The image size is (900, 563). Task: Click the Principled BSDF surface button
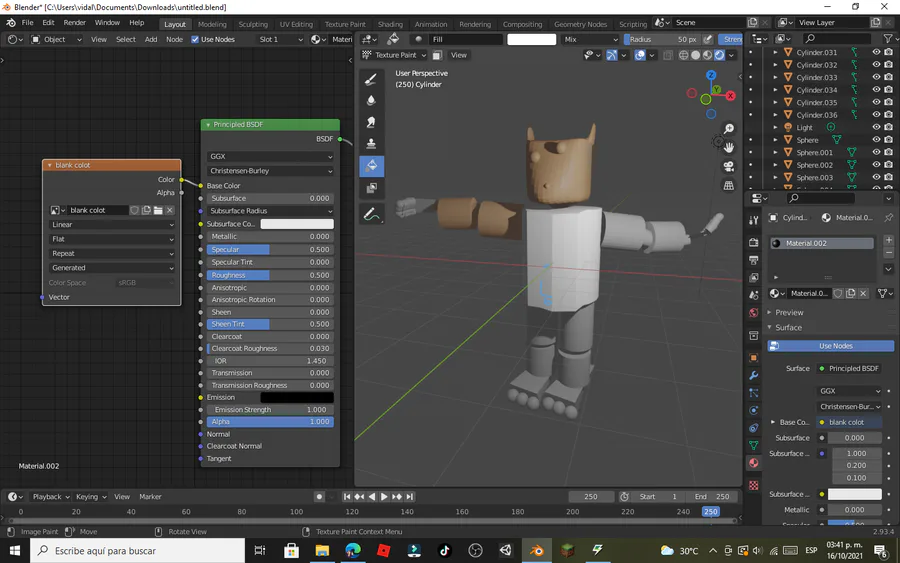(x=849, y=368)
